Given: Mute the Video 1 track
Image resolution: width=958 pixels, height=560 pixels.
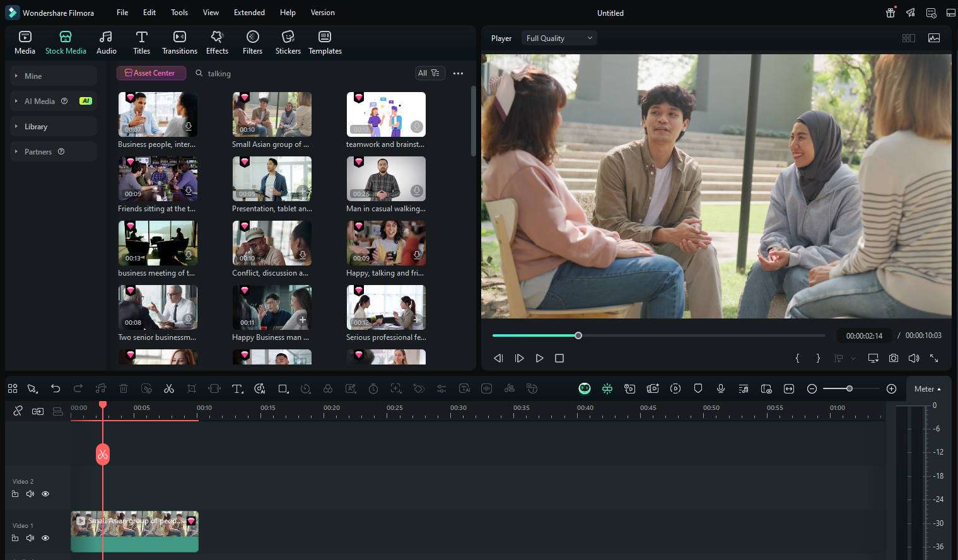Looking at the screenshot, I should point(30,538).
